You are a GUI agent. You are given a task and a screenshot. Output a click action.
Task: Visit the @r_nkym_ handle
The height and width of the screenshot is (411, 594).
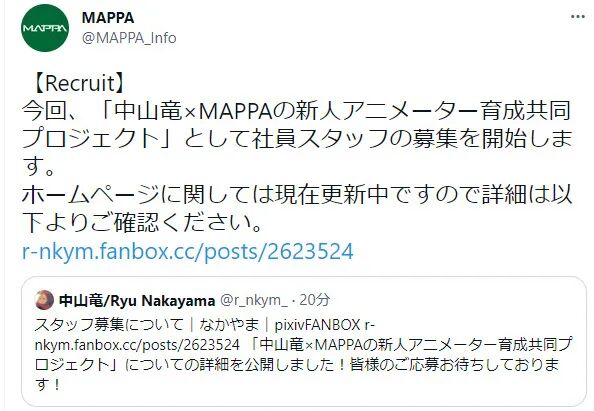point(254,301)
